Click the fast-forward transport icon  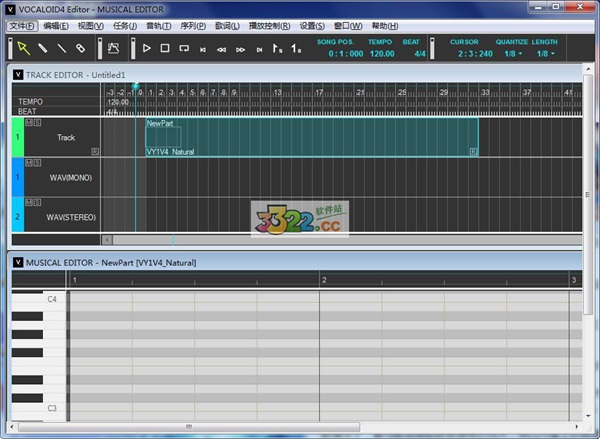[x=241, y=48]
